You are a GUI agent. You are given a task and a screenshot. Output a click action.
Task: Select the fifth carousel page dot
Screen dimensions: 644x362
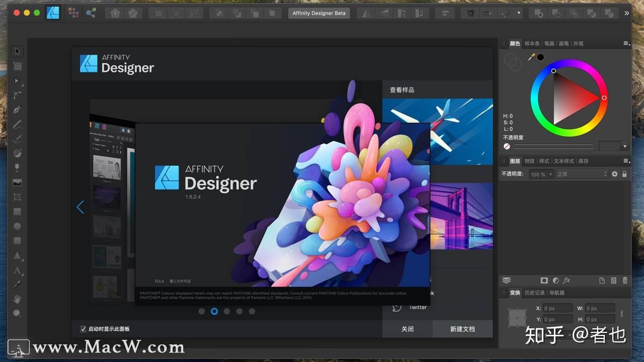pyautogui.click(x=252, y=311)
